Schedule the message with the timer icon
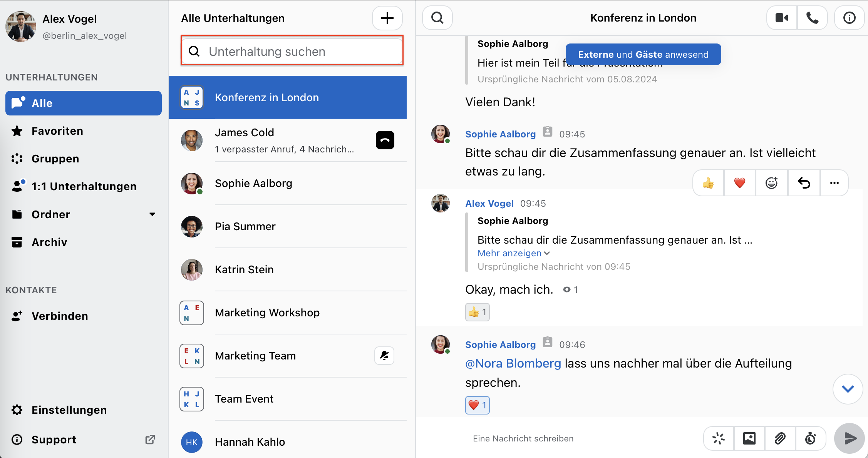The height and width of the screenshot is (458, 868). click(811, 438)
